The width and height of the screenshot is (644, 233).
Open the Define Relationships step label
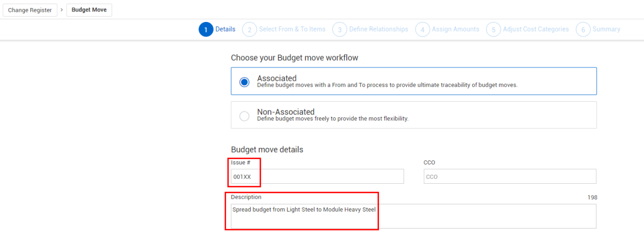click(378, 29)
